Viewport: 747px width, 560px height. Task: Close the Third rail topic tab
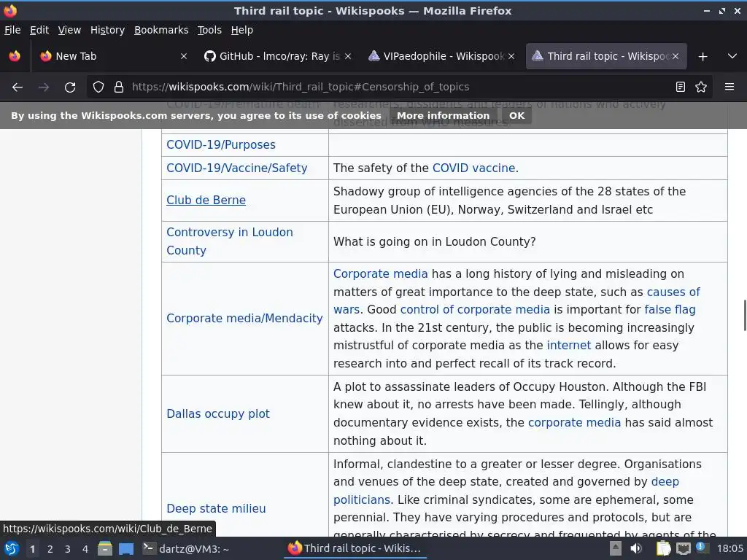coord(675,56)
